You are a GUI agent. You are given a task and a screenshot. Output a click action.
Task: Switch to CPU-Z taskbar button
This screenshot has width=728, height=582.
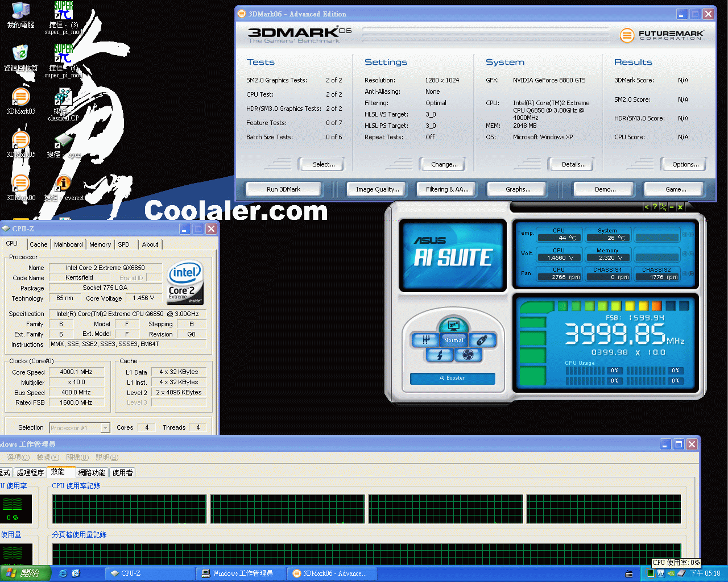[151, 573]
